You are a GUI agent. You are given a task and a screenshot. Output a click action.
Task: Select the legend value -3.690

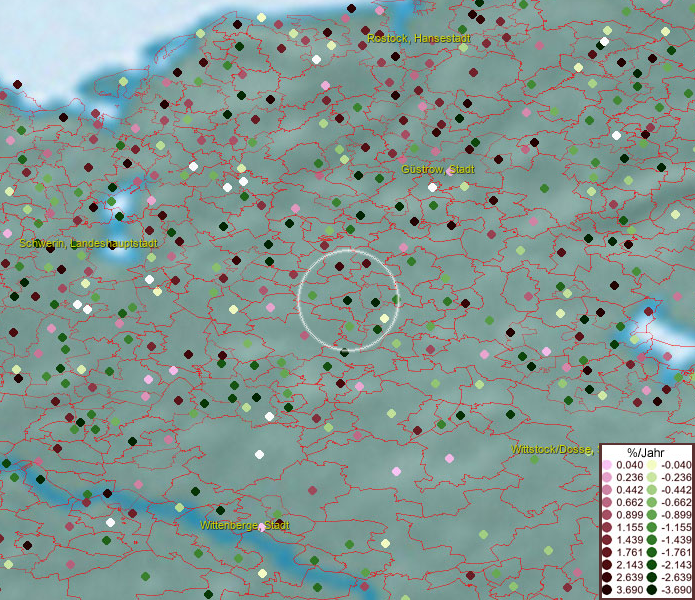click(676, 590)
